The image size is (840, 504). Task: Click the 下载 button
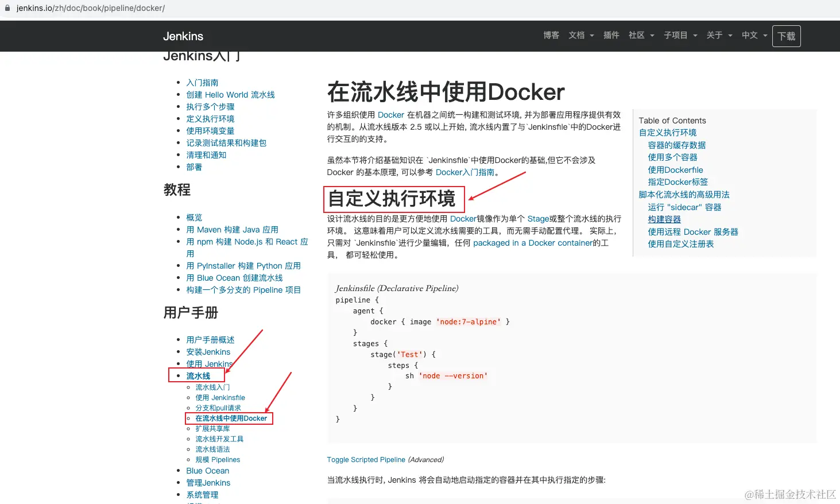point(787,36)
